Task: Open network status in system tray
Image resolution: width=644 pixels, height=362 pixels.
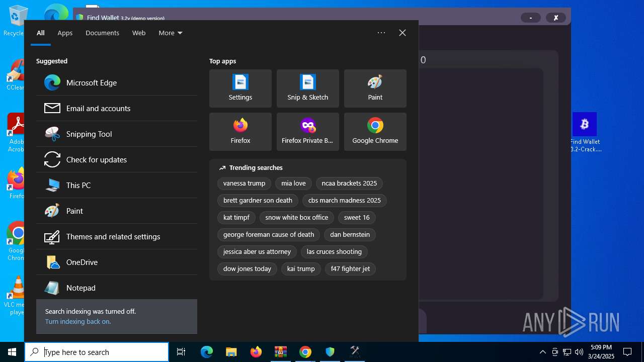Action: [x=567, y=352]
